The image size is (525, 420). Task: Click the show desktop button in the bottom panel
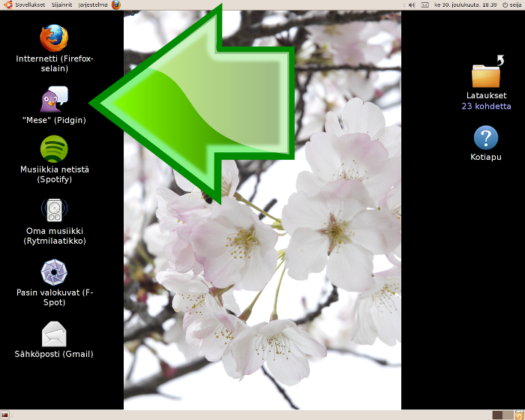click(x=5, y=415)
